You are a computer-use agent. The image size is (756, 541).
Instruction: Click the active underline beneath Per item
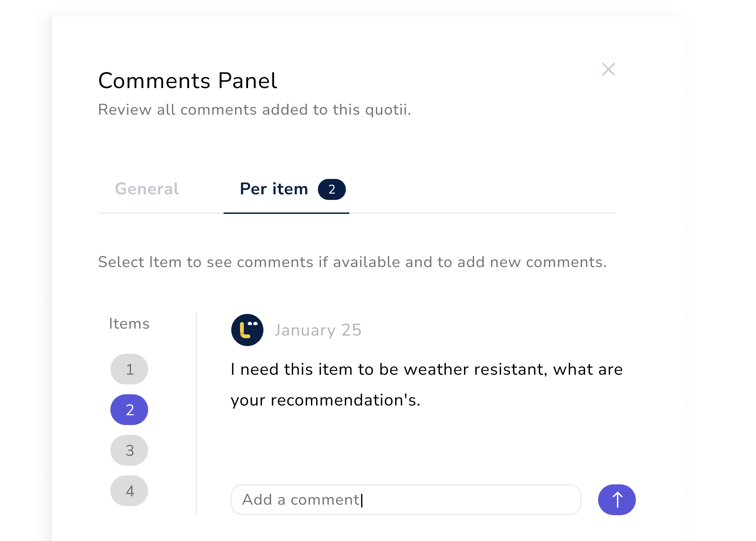pos(286,213)
